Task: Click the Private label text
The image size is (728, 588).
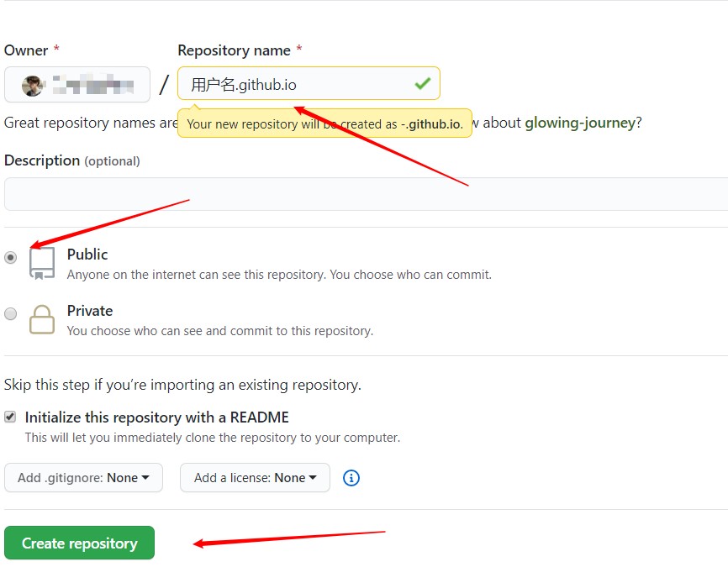Action: pyautogui.click(x=90, y=311)
